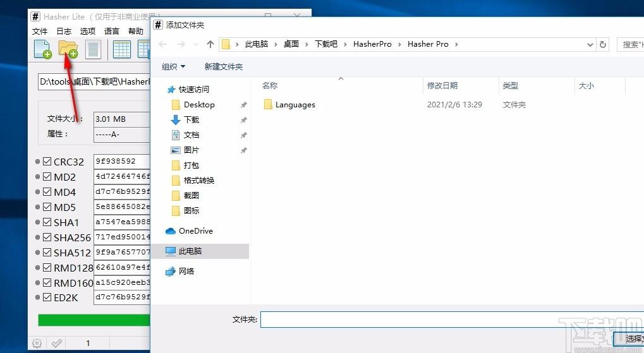The image size is (644, 353).
Task: Click 桌面 in the address breadcrumb
Action: click(x=291, y=44)
